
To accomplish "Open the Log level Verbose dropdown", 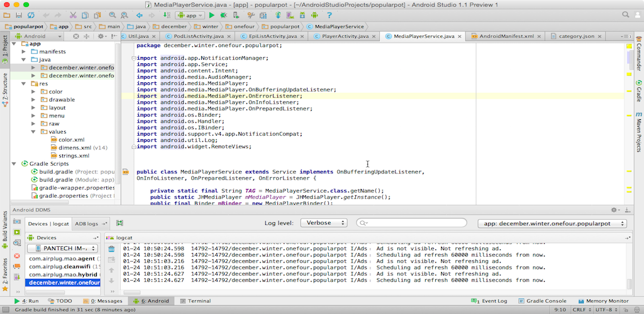I will coord(323,223).
